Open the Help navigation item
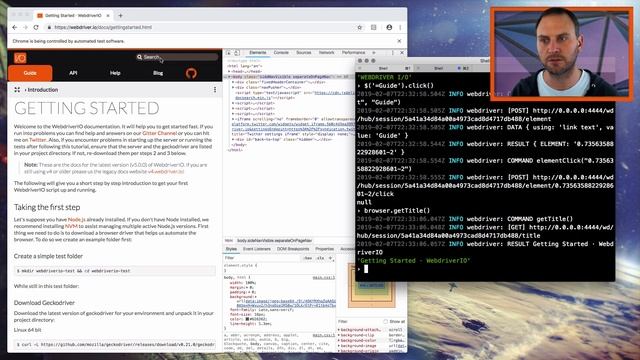 pos(115,73)
